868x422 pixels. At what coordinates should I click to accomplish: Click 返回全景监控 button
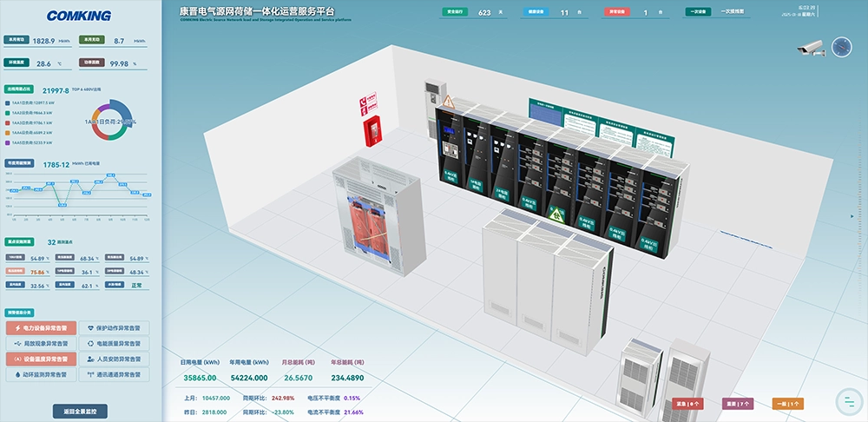tap(80, 412)
